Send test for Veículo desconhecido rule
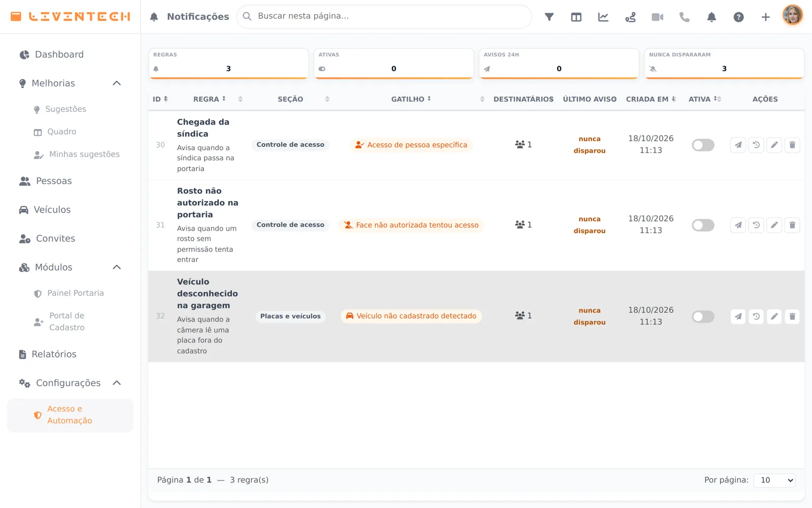This screenshot has width=812, height=508. [x=738, y=316]
